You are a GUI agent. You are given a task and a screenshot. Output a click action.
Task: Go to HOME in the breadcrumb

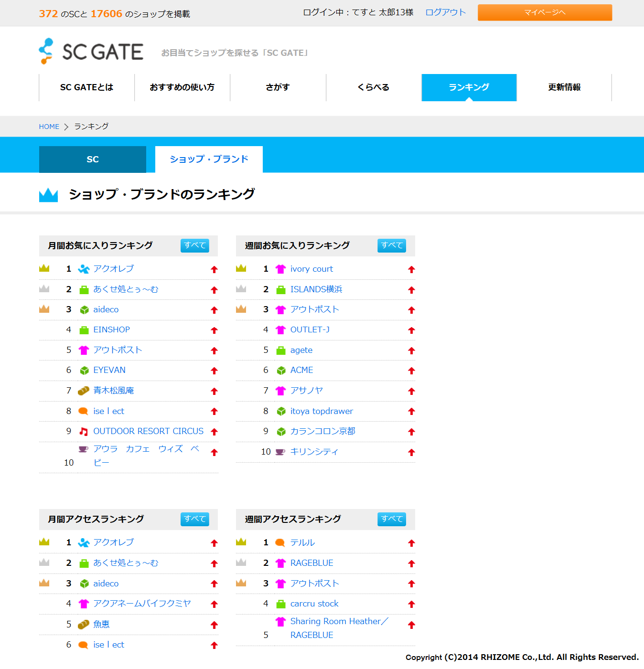click(49, 127)
